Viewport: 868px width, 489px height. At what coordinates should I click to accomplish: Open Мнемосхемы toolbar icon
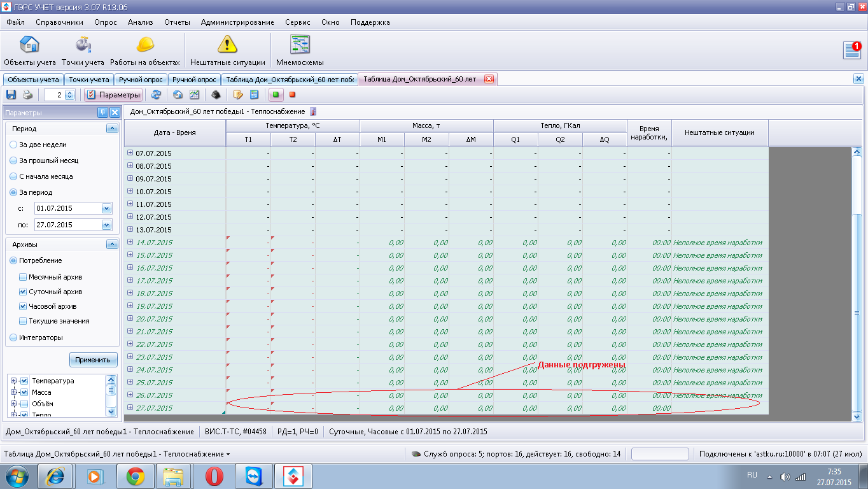tap(300, 51)
